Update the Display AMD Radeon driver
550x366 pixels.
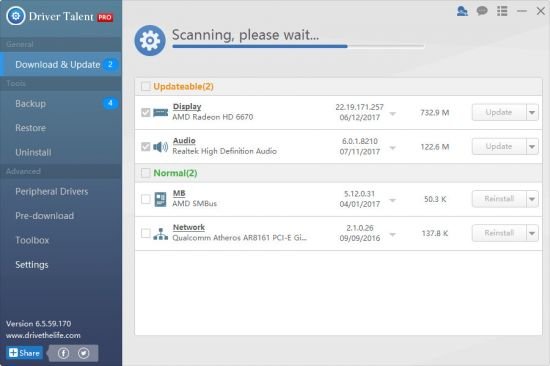499,112
